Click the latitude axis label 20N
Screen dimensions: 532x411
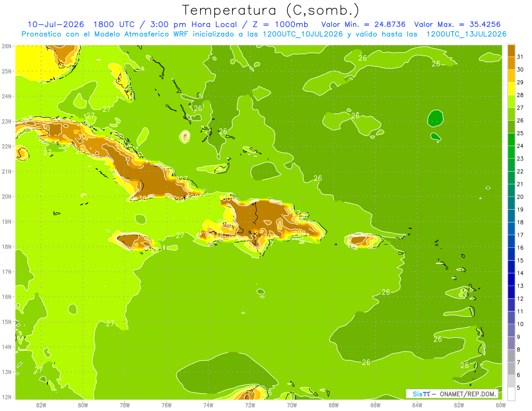[x=6, y=196]
